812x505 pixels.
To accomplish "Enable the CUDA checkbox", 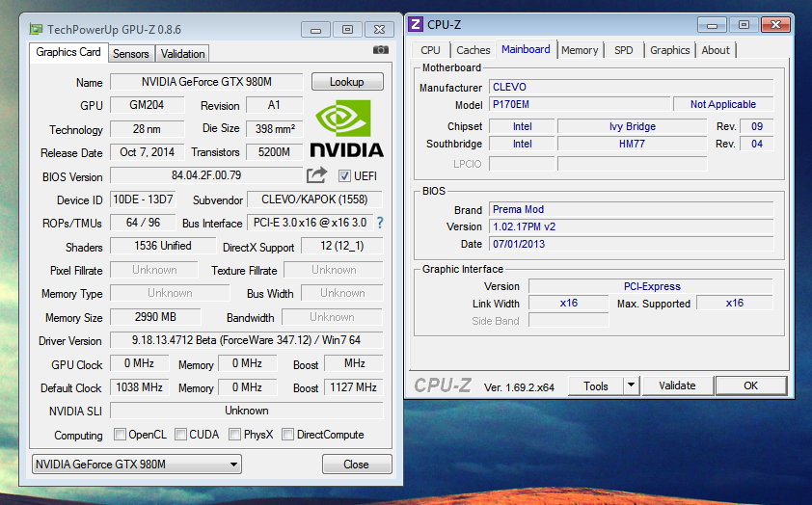I will coord(180,434).
